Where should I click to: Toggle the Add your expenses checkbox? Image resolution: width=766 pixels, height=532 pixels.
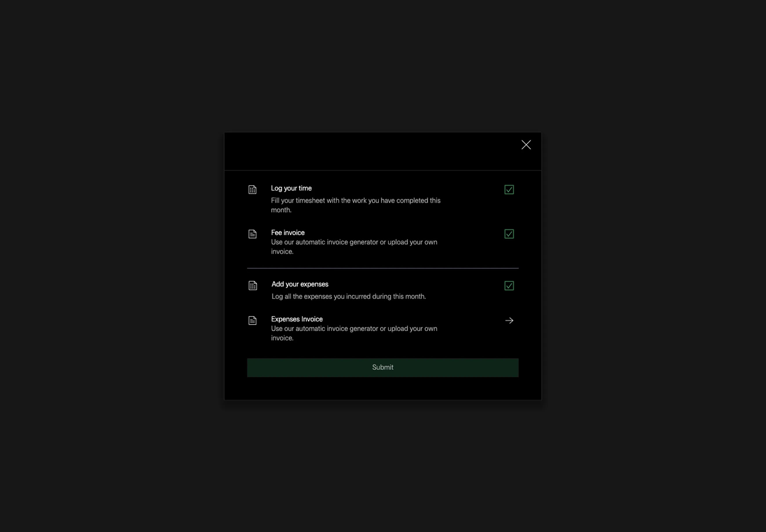pos(509,286)
